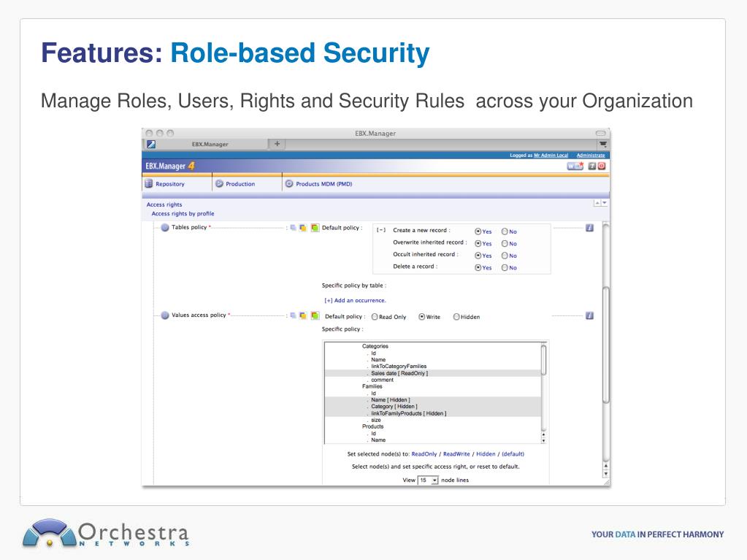
Task: Click the green square icon in Tables policy row
Action: coord(315,228)
